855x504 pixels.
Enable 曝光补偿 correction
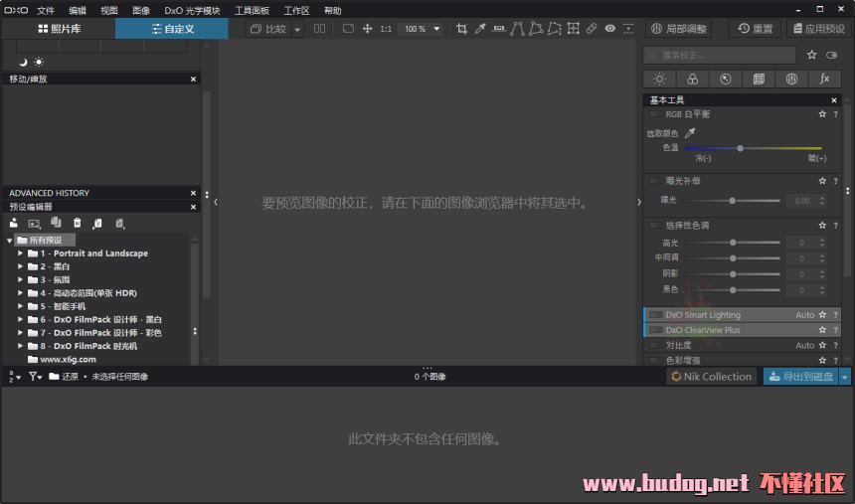(655, 181)
